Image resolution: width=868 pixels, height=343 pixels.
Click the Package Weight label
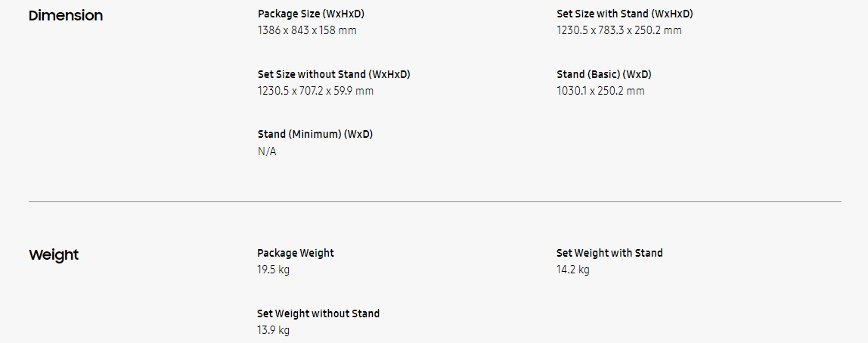(x=296, y=253)
